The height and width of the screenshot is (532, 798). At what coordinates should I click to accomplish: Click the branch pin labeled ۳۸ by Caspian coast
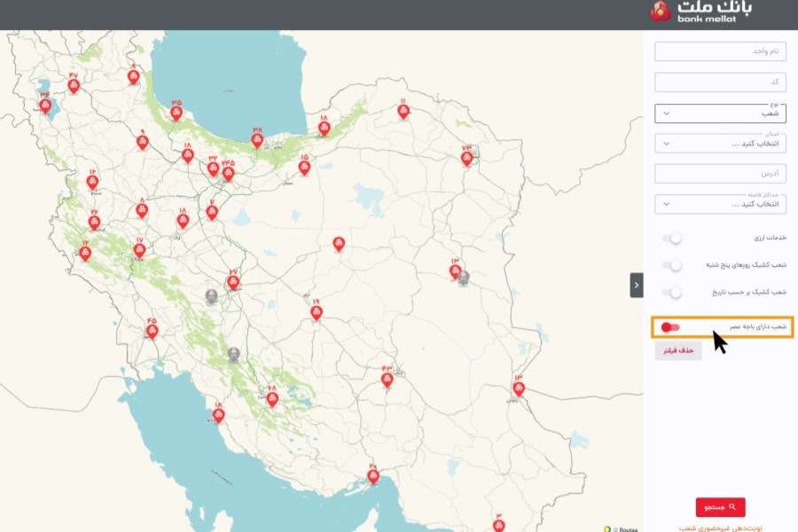point(257,140)
